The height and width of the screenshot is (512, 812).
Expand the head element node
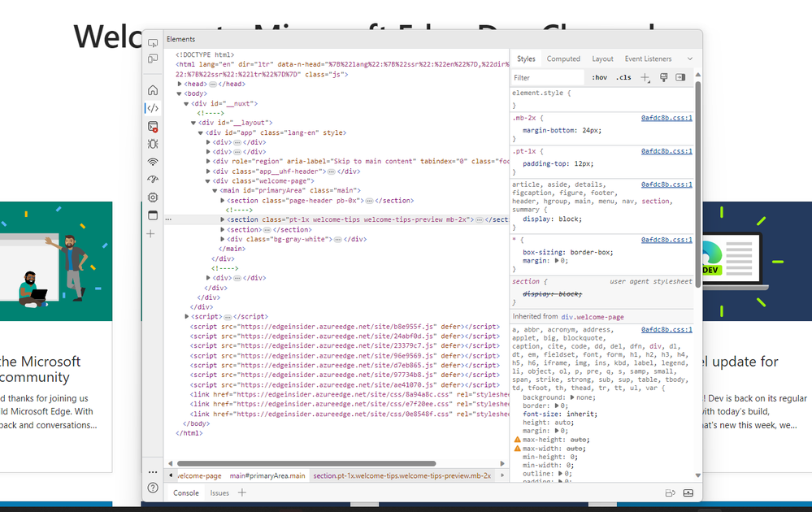[180, 84]
